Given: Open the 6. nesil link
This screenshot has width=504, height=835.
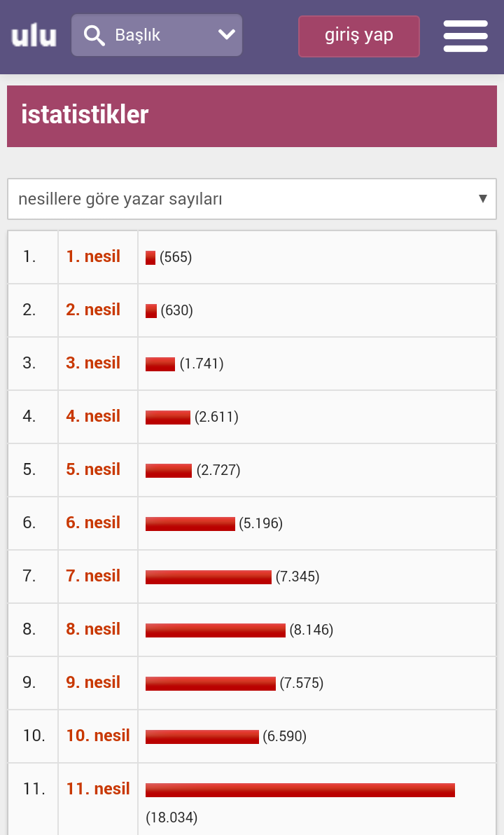Looking at the screenshot, I should 93,523.
